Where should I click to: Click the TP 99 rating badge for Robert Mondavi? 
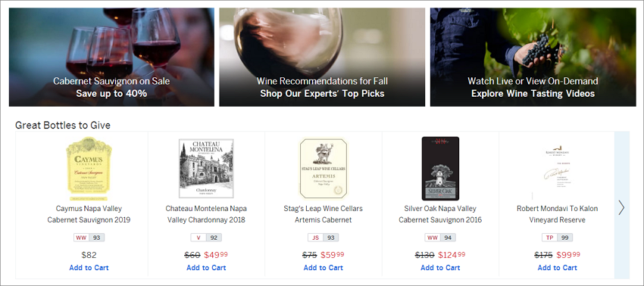[x=558, y=238]
